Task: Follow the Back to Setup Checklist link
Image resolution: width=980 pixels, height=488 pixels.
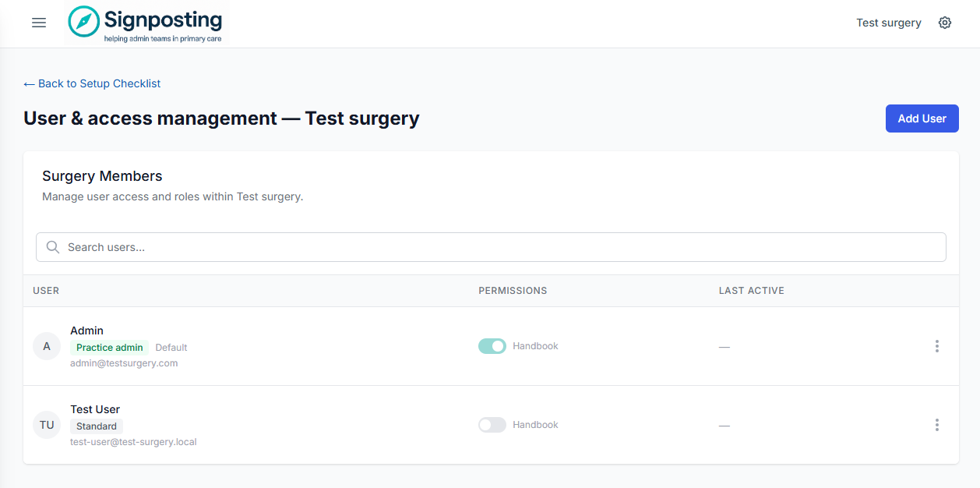Action: coord(91,83)
